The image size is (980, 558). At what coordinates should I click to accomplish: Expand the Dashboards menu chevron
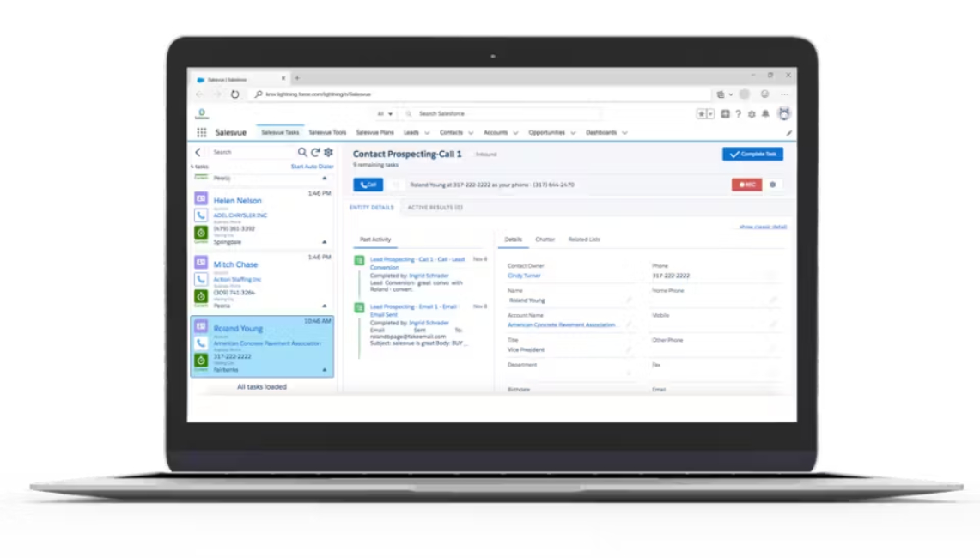point(624,133)
